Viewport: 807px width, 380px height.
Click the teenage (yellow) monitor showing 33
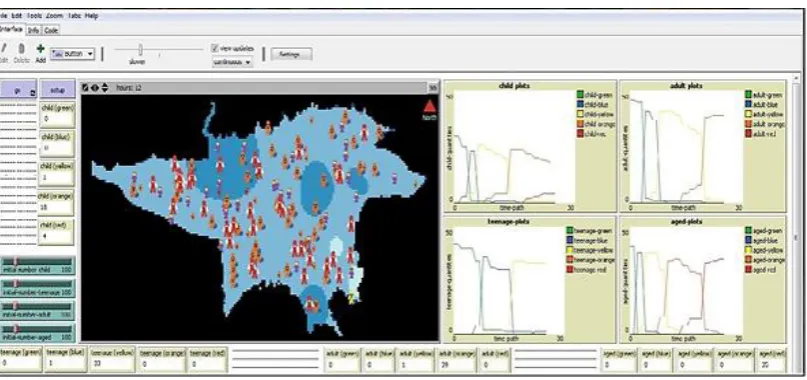(x=112, y=359)
